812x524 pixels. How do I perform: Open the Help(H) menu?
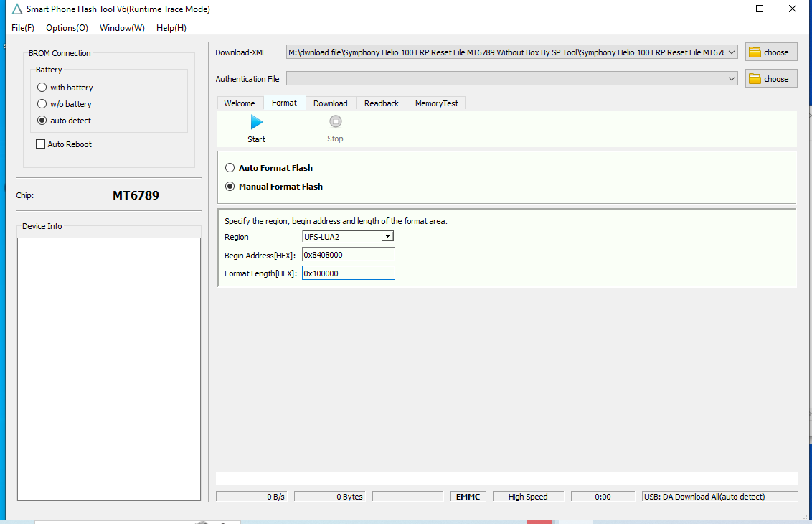171,28
